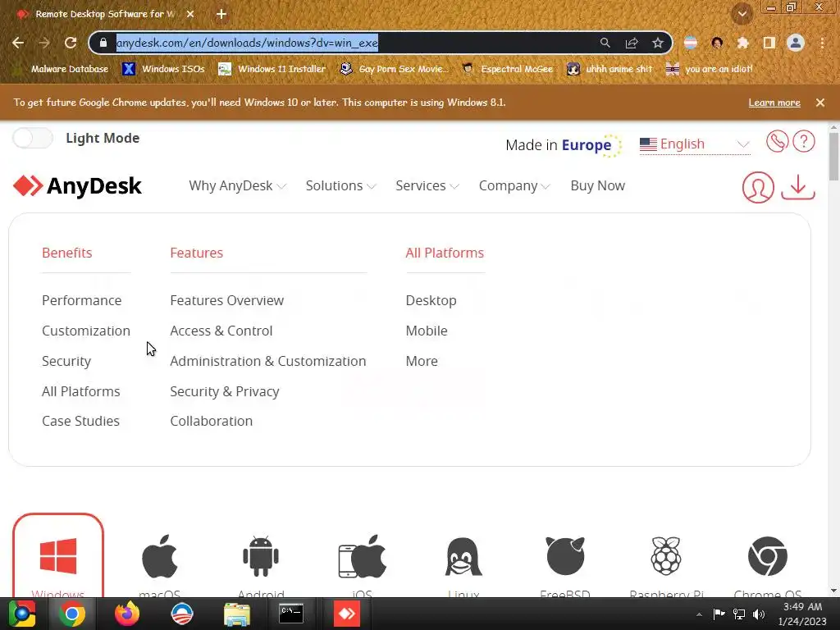
Task: Open the tab search dropdown arrow
Action: point(742,14)
